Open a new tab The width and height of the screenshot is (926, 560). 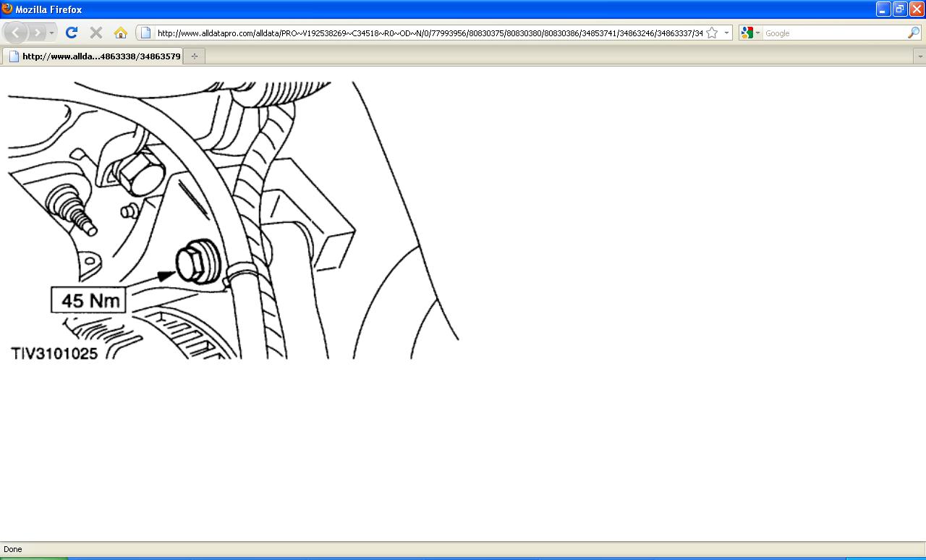click(195, 56)
